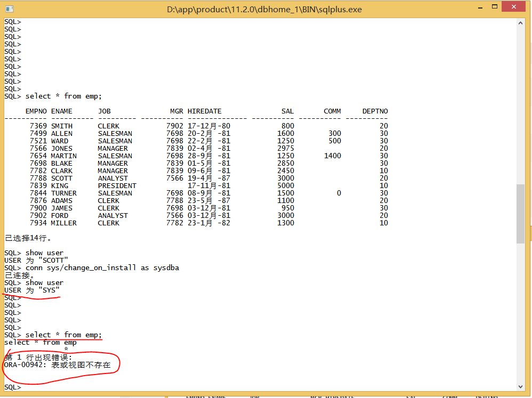Click the HIREDATE column header

[x=205, y=111]
